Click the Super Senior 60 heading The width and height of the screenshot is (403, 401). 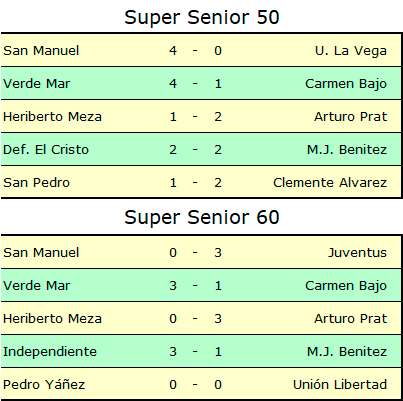point(202,217)
